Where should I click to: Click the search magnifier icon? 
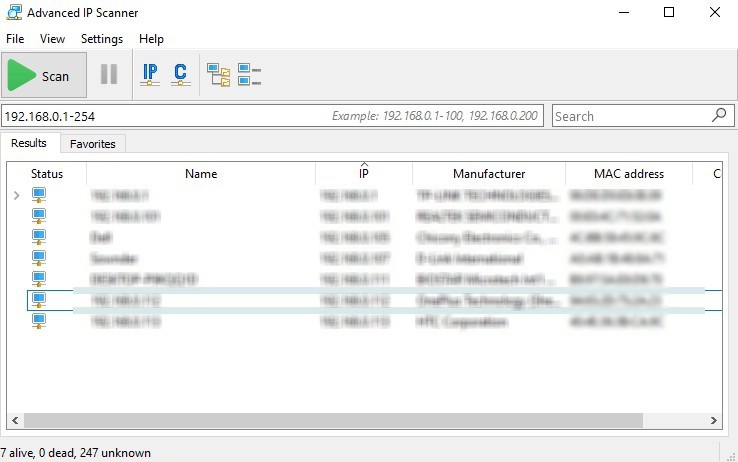(x=719, y=115)
